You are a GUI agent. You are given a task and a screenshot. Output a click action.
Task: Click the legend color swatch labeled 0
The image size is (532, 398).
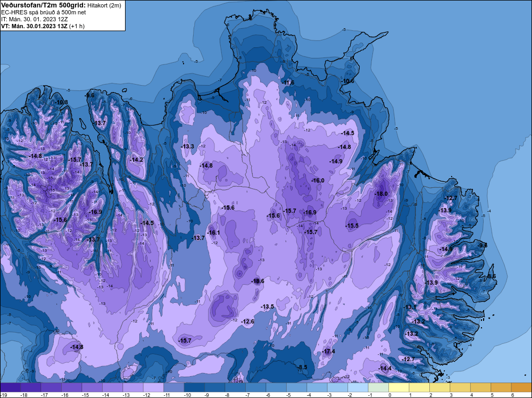pyautogui.click(x=399, y=387)
